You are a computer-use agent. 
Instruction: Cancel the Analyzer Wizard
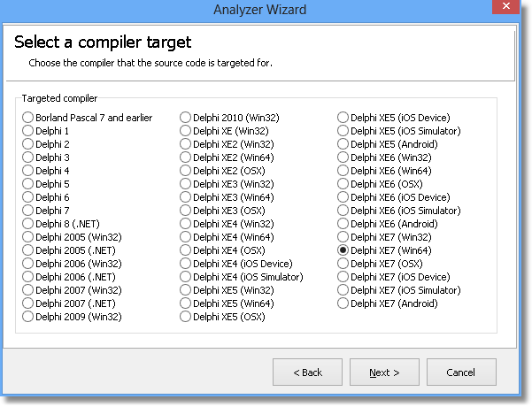tap(461, 372)
